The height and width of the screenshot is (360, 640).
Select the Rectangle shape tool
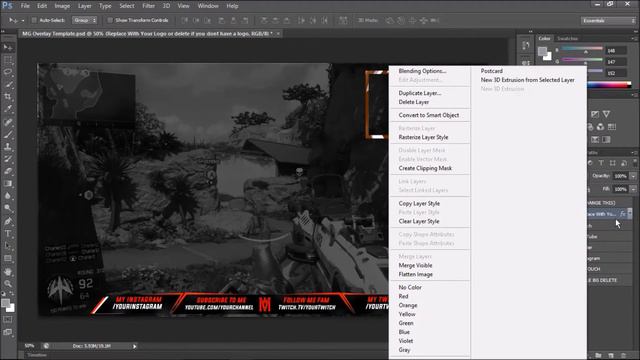[x=8, y=258]
